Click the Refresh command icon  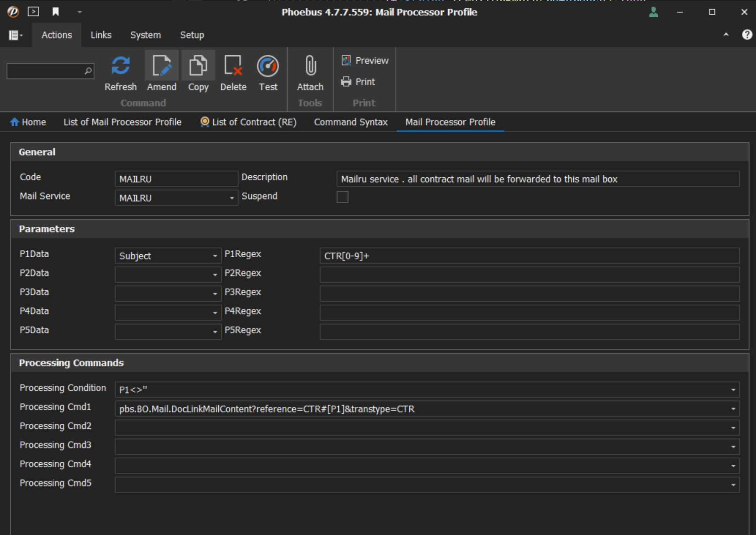[x=120, y=65]
